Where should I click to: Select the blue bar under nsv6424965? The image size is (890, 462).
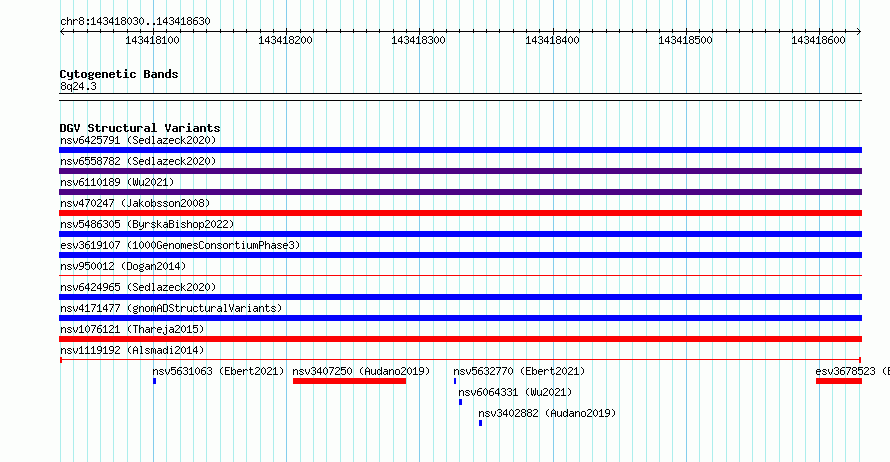(x=460, y=297)
